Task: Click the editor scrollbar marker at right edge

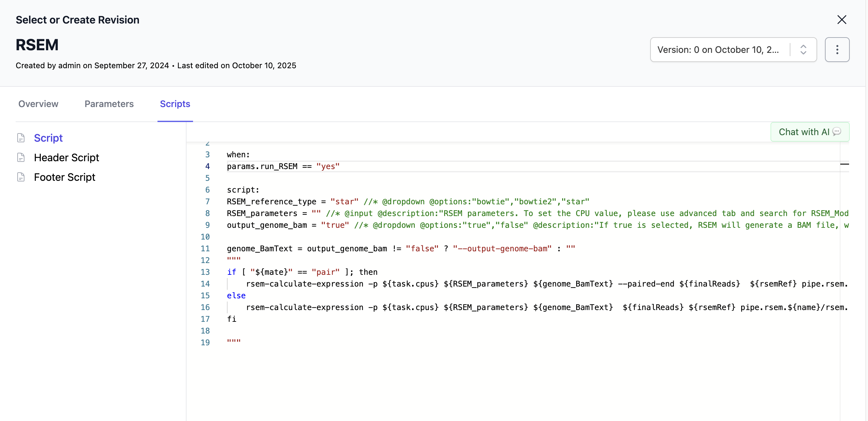Action: pyautogui.click(x=844, y=164)
